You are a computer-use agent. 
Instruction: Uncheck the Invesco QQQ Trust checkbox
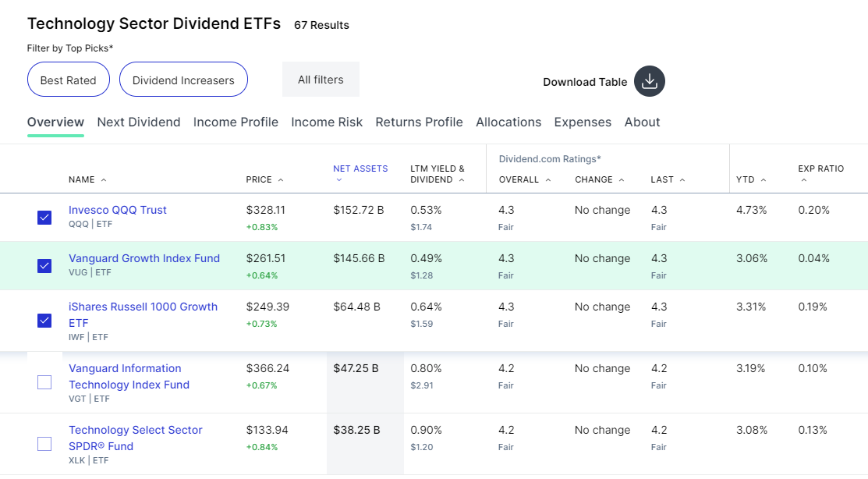(x=44, y=218)
